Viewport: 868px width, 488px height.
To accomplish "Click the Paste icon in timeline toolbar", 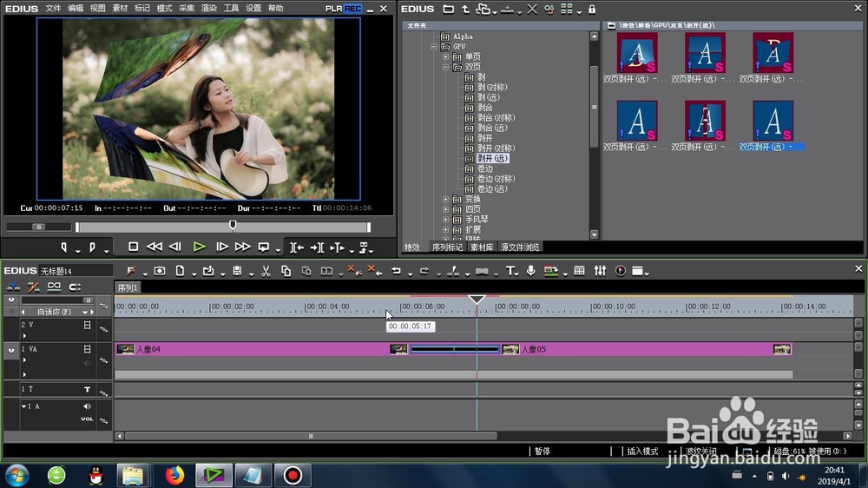I will pos(306,271).
